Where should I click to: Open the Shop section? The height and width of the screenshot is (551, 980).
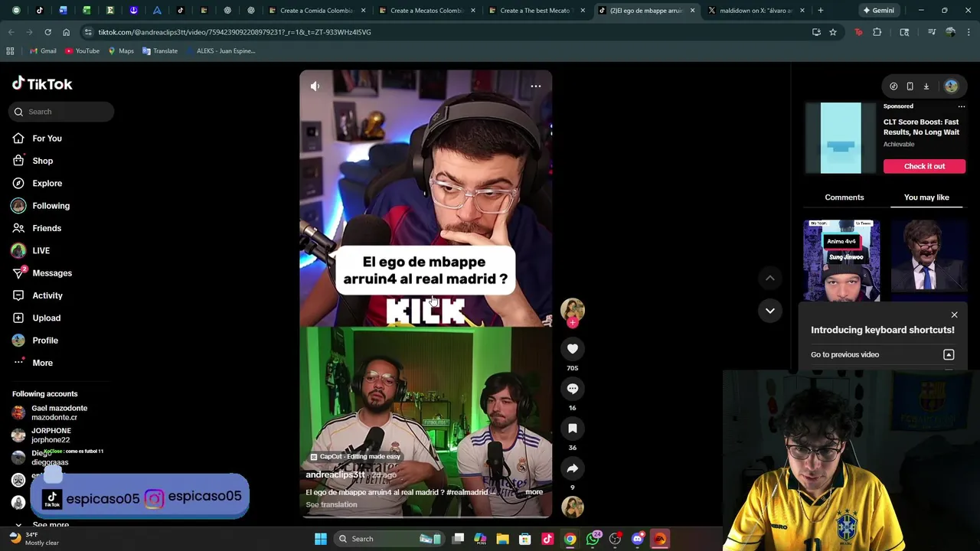43,161
